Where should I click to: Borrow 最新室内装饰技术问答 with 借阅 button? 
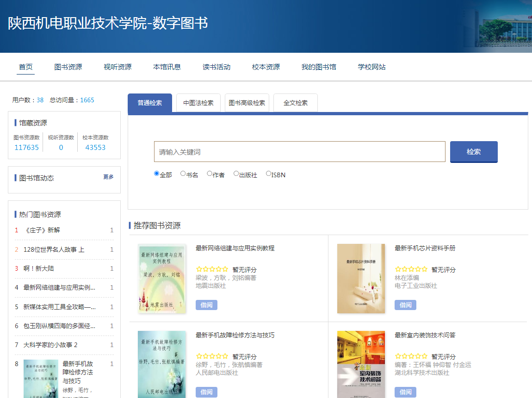pos(405,392)
